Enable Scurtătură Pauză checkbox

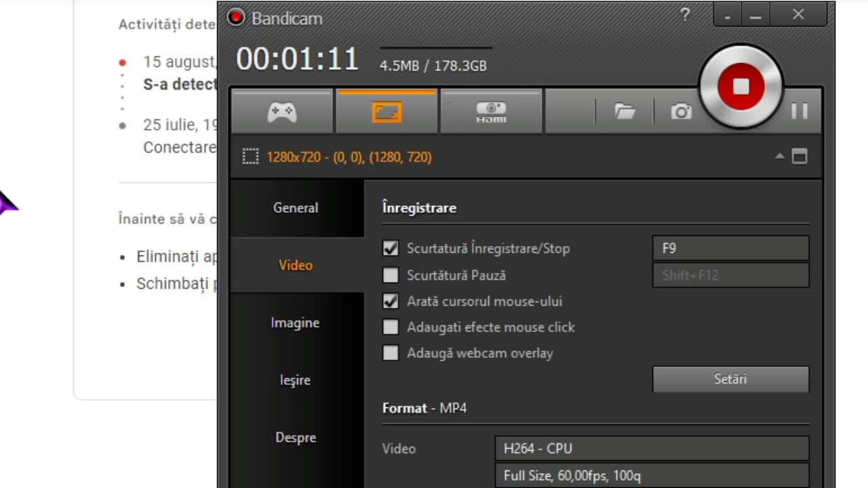click(x=391, y=275)
